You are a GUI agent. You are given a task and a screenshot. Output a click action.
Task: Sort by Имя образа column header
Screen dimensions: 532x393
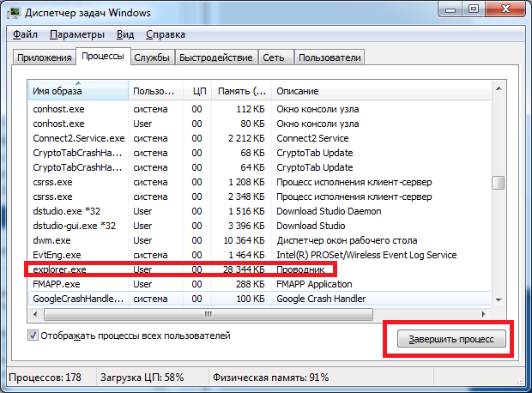pos(78,91)
